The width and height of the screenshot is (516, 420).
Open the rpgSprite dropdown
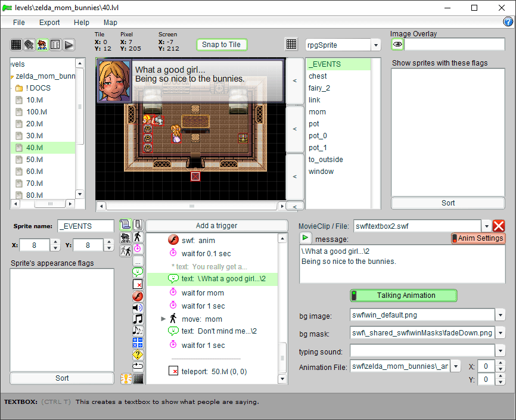click(x=375, y=45)
